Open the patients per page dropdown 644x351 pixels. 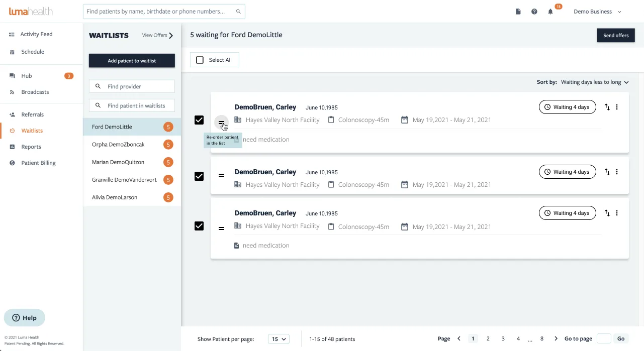point(279,339)
